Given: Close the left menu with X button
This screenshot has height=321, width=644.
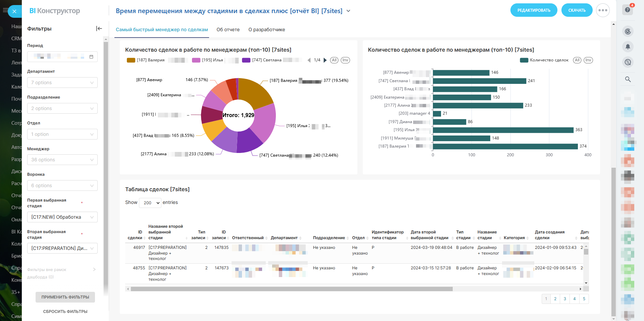Looking at the screenshot, I should pos(14,11).
